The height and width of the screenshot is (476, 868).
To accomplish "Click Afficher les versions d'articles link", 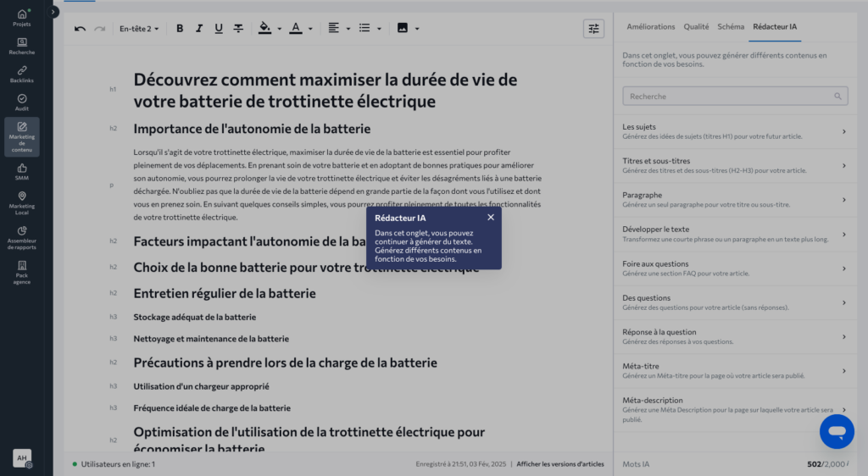I will click(560, 464).
